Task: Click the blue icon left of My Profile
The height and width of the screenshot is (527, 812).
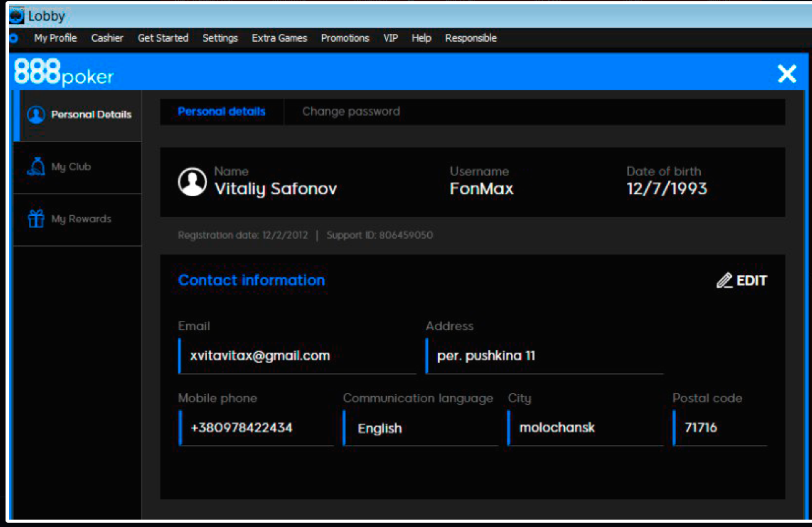Action: [14, 38]
